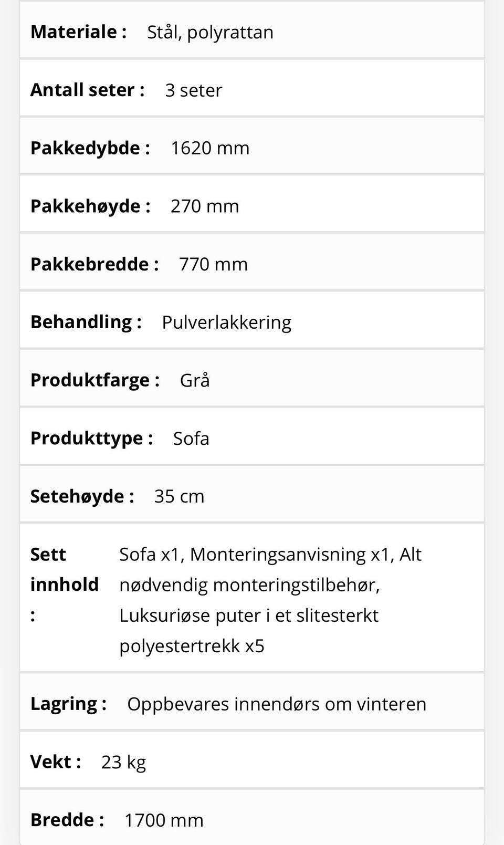This screenshot has height=845, width=504.
Task: Click the 270 mm package height value
Action: pyautogui.click(x=204, y=206)
